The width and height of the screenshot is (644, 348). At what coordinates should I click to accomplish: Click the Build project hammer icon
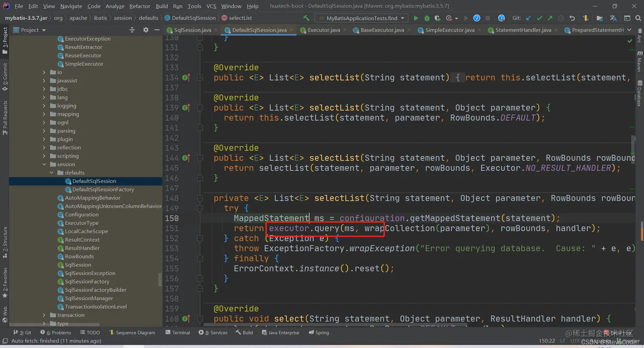coord(306,18)
